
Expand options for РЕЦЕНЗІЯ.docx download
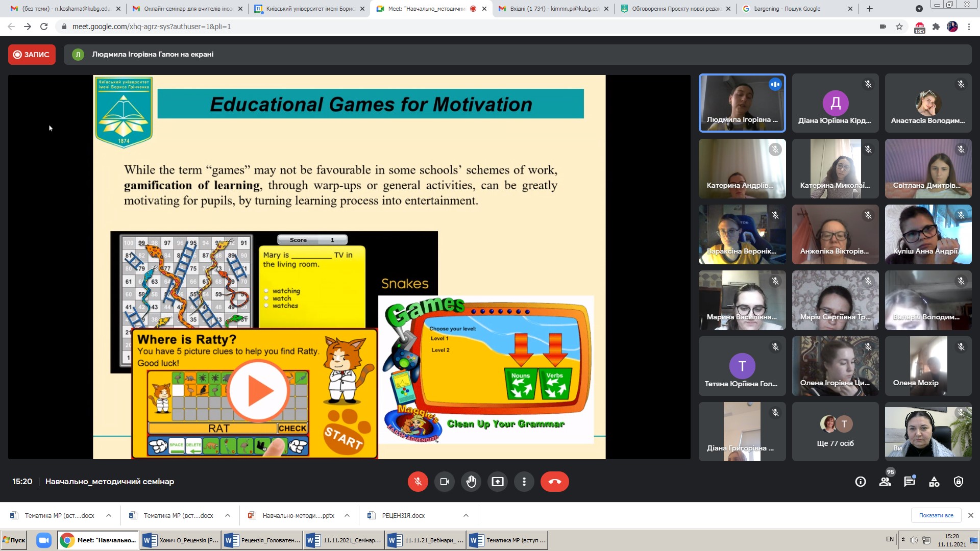[466, 516]
